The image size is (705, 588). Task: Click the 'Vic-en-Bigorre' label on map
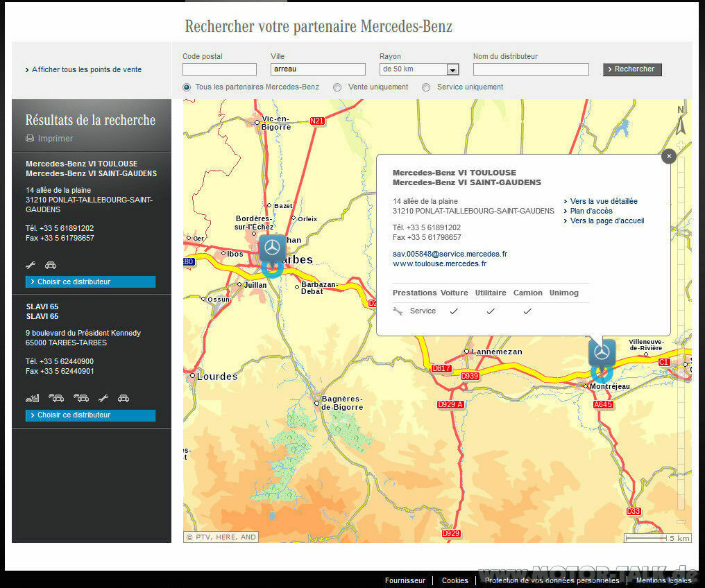click(x=276, y=123)
